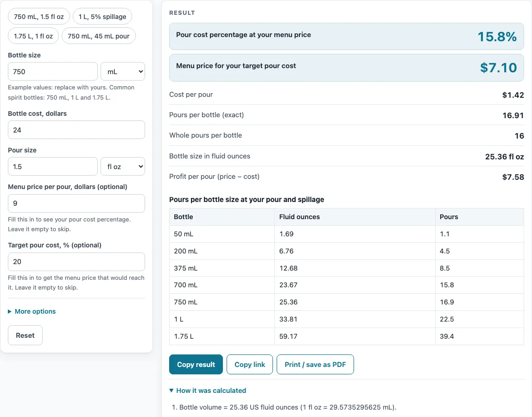Apply the 1.75 L, 1 fl oz preset

click(x=33, y=36)
